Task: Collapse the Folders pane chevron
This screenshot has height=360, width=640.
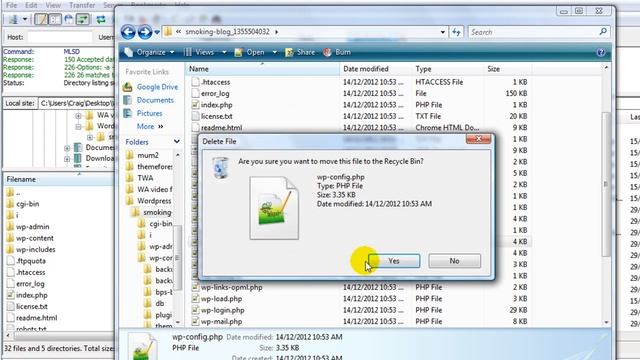Action: click(177, 142)
